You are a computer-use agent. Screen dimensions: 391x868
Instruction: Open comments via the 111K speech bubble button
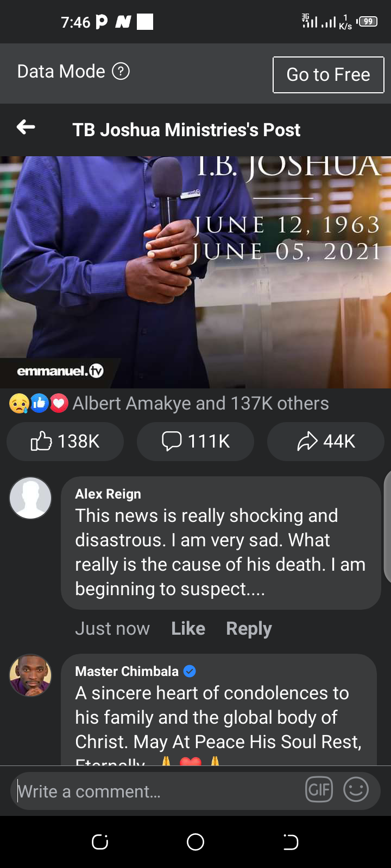click(195, 441)
